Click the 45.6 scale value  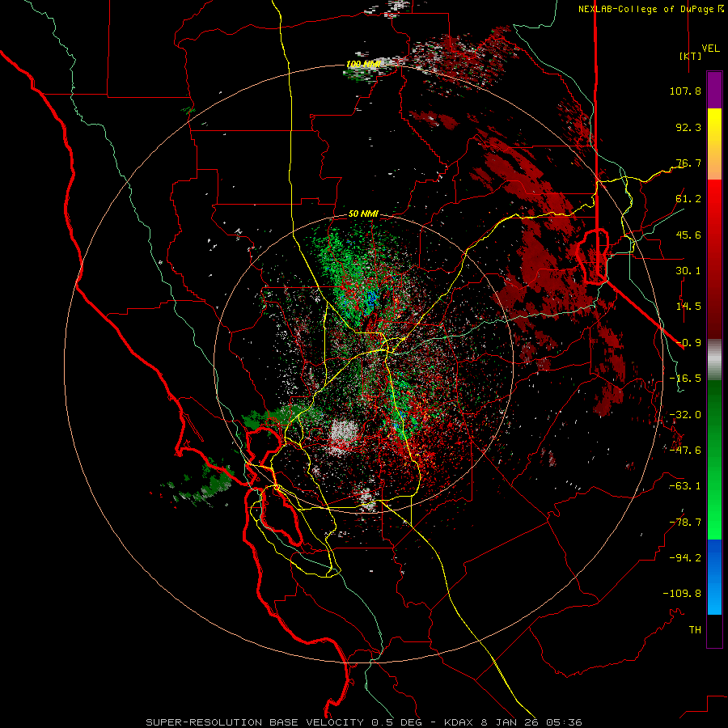688,235
